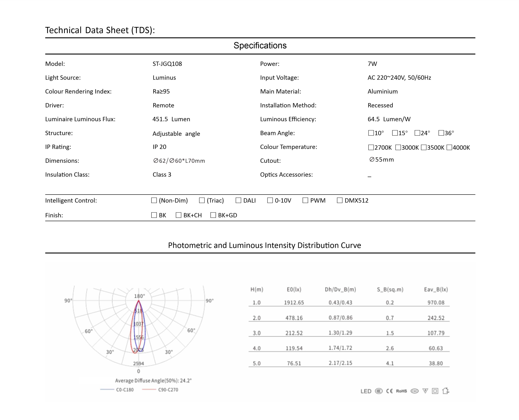This screenshot has height=420, width=519.
Task: Click the RoHS compliance logo
Action: coord(401,391)
